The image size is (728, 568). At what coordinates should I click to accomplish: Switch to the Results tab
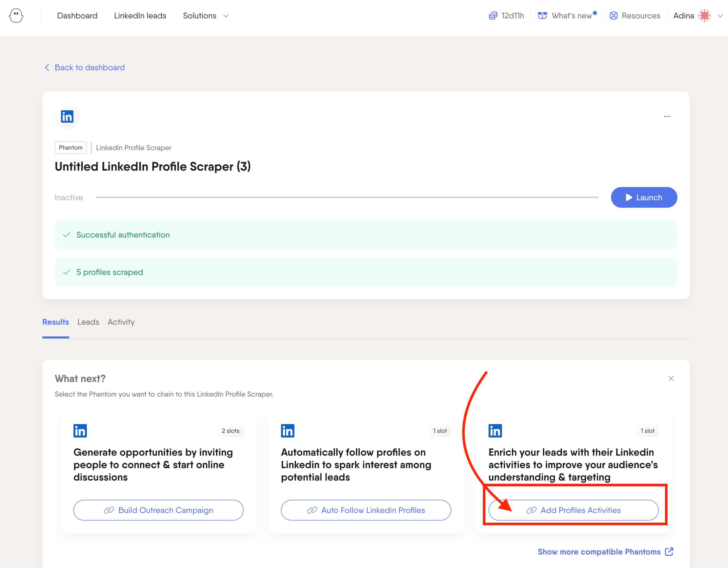56,322
